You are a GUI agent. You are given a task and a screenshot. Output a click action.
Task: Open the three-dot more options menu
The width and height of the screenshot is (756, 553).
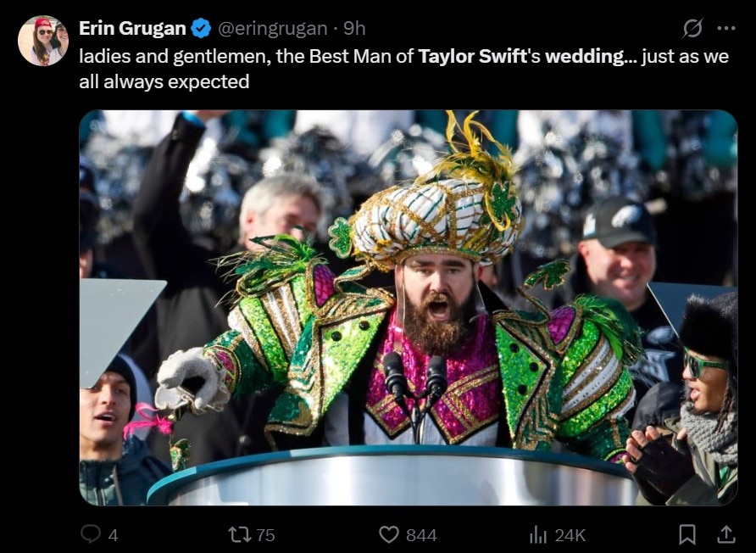(x=726, y=28)
